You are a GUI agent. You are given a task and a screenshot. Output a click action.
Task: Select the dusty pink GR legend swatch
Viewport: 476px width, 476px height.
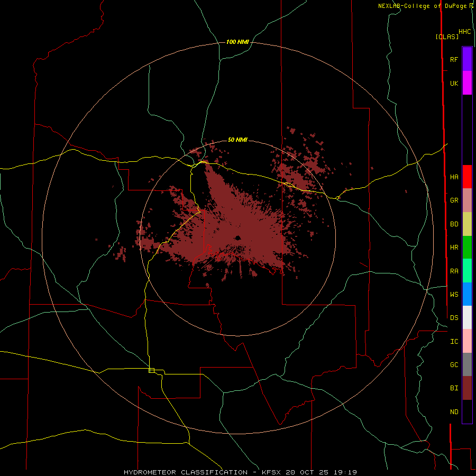[467, 200]
